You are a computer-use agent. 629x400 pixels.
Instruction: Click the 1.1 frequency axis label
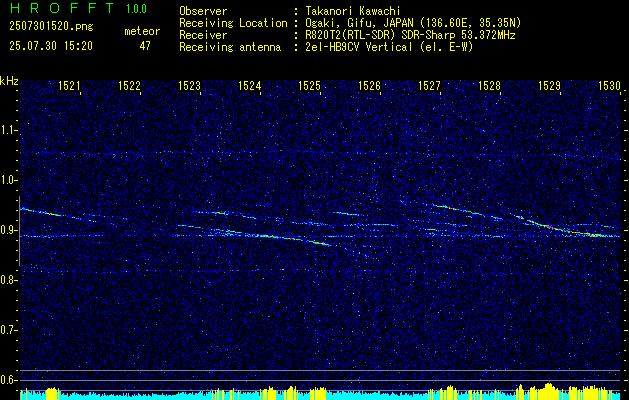[x=9, y=130]
